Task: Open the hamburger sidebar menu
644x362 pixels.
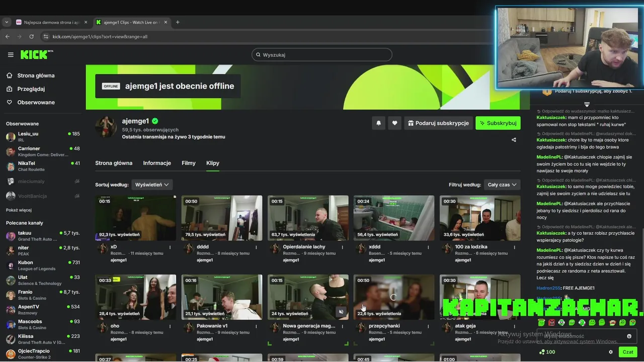Action: 11,55
